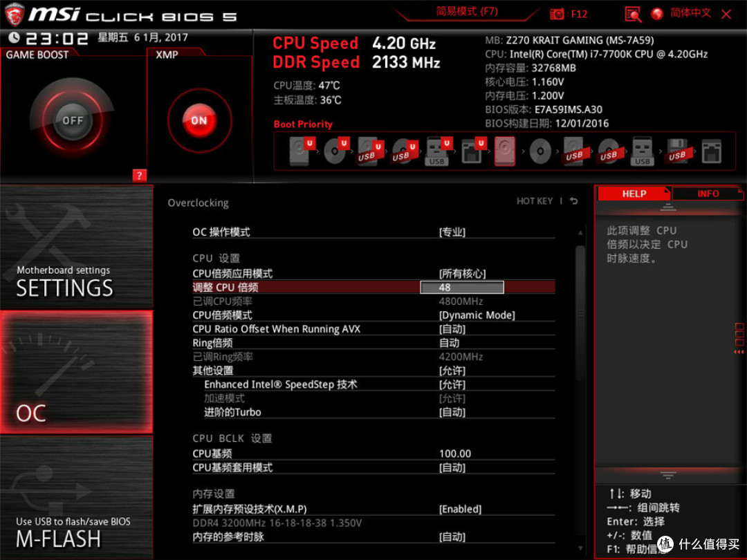Open OC 操作模式 value [专业]
This screenshot has width=747, height=560.
[452, 232]
